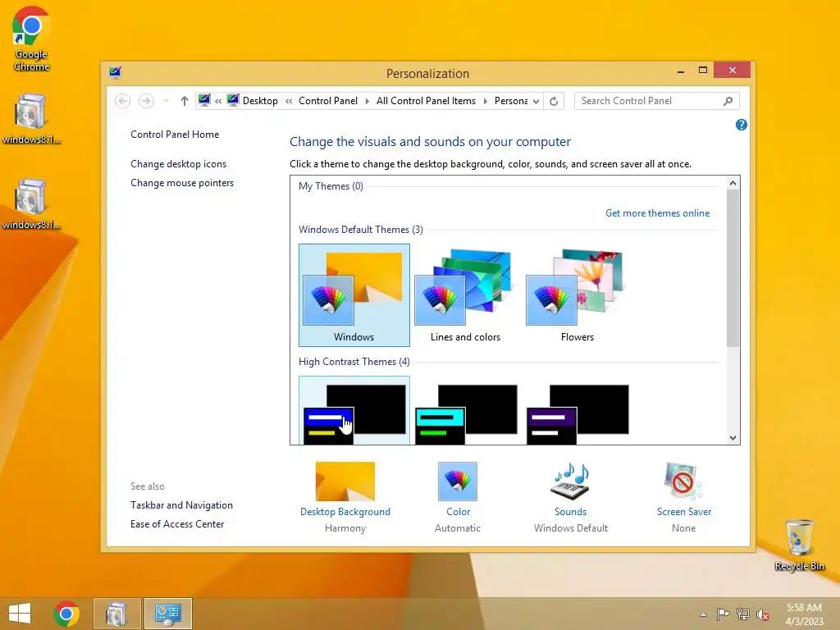Select the second windows8.1 desktop icon
The width and height of the screenshot is (840, 630).
[x=31, y=204]
